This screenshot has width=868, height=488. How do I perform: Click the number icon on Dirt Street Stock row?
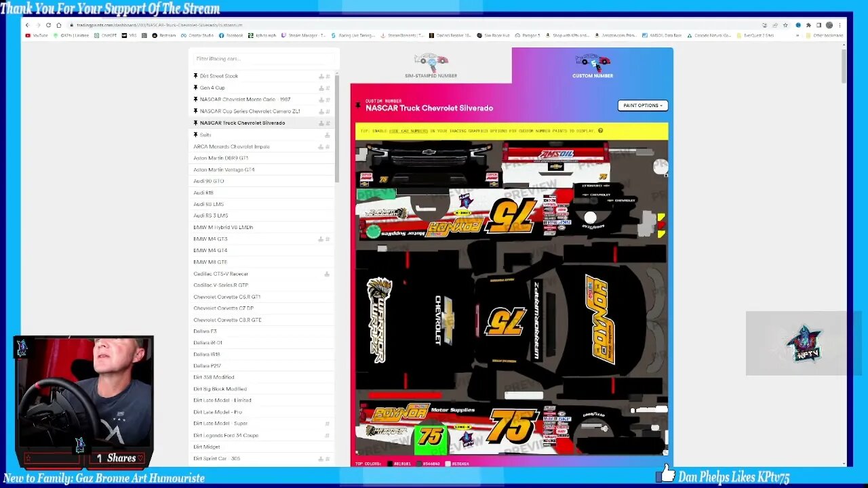[328, 77]
